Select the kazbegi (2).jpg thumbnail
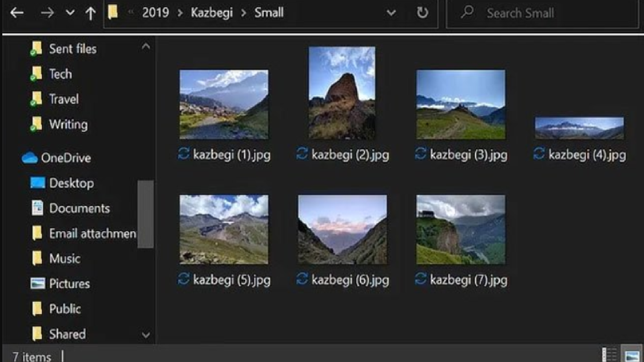Image resolution: width=644 pixels, height=362 pixels. tap(342, 93)
